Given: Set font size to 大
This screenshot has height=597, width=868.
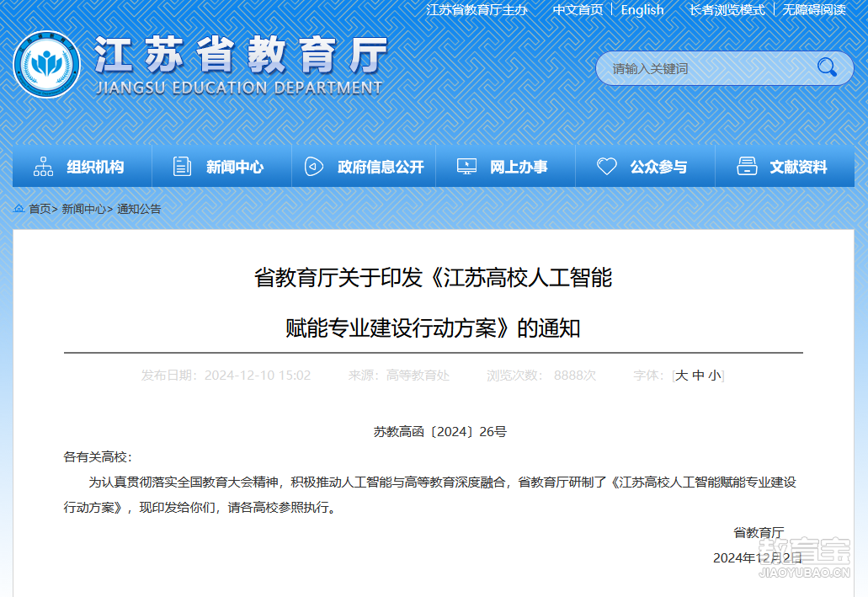Looking at the screenshot, I should (681, 376).
